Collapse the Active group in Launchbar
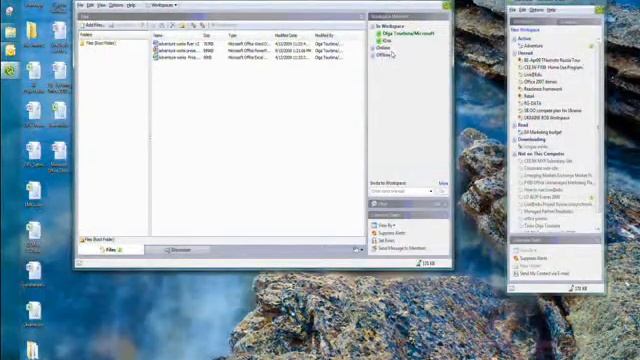This screenshot has height=360, width=640. click(514, 39)
